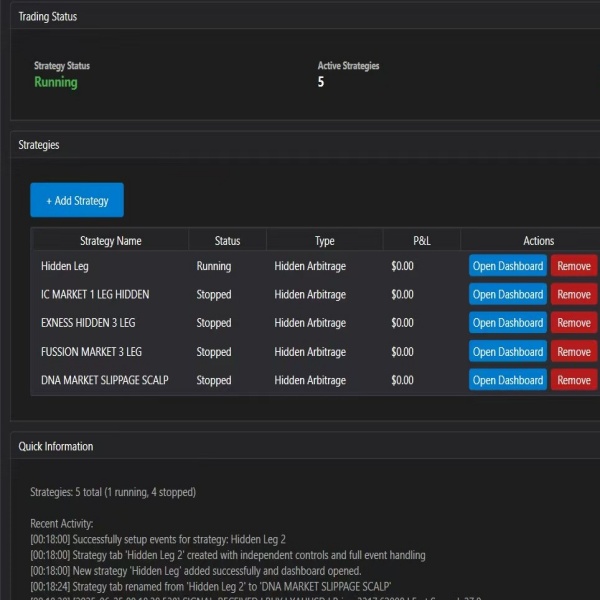Remove the FUSSION MARKET 3 LEG strategy
The image size is (600, 600).
(x=573, y=352)
